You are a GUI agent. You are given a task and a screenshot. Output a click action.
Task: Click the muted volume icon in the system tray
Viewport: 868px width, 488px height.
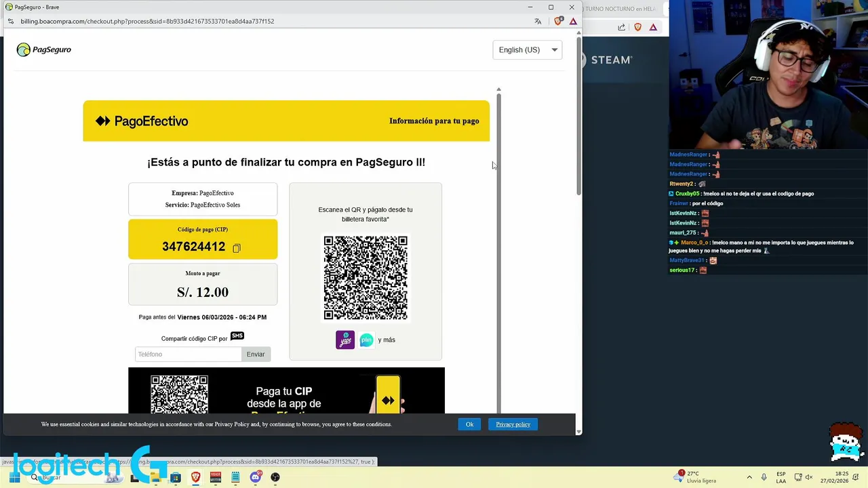808,477
